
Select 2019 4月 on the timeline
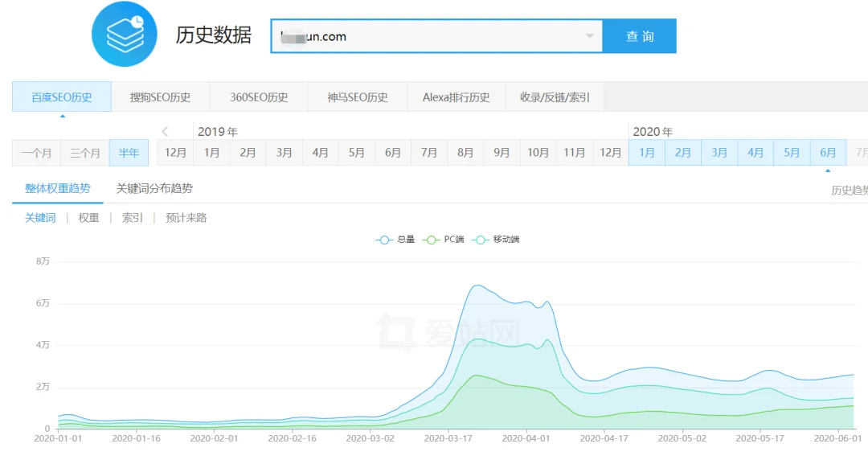click(321, 152)
